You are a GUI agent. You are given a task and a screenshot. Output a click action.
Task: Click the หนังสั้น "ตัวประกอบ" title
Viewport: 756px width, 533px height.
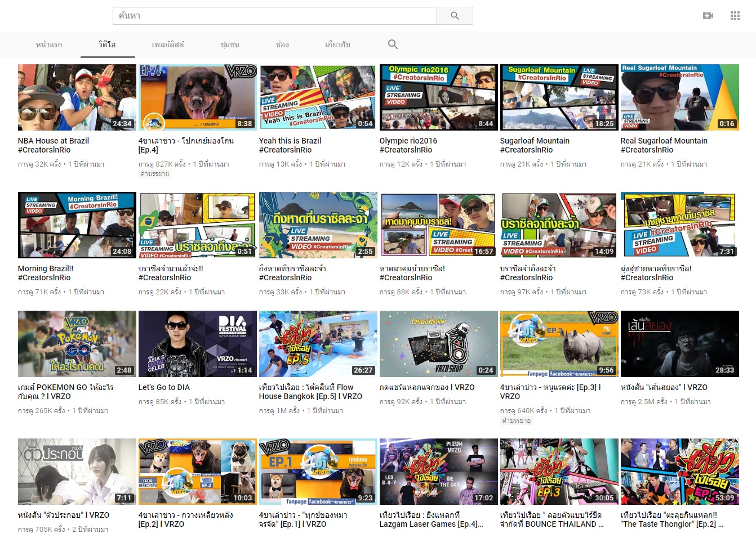tap(64, 515)
